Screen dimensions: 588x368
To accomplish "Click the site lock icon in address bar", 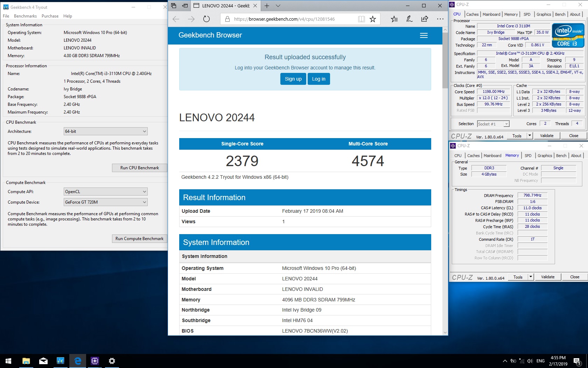I will click(227, 19).
